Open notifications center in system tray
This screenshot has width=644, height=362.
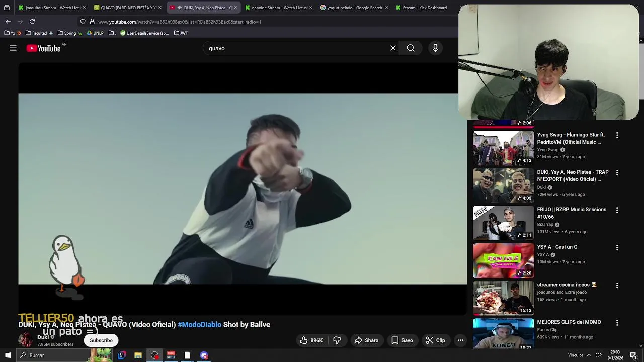coord(633,355)
